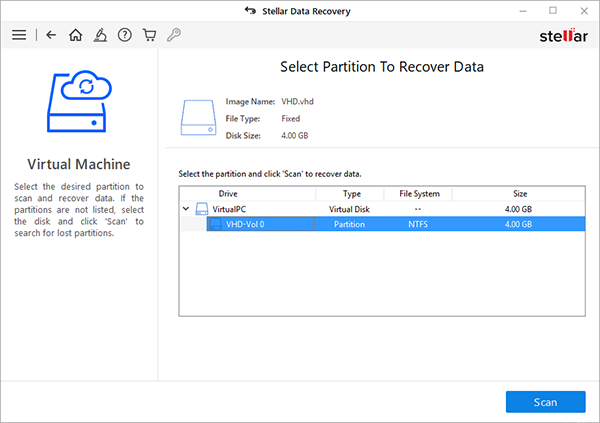
Task: Maximize the Stellar Data Recovery window
Action: [x=553, y=11]
